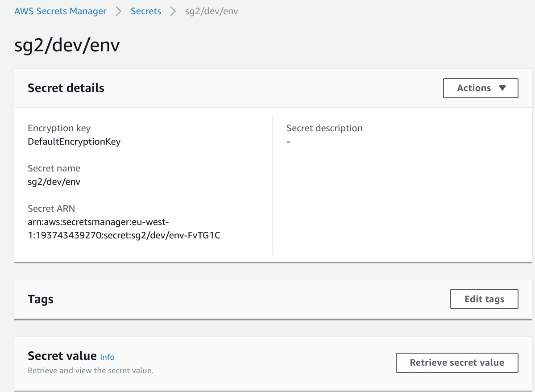Click the sg2/dev/env breadcrumb entry
Image resolution: width=535 pixels, height=392 pixels.
coord(212,11)
